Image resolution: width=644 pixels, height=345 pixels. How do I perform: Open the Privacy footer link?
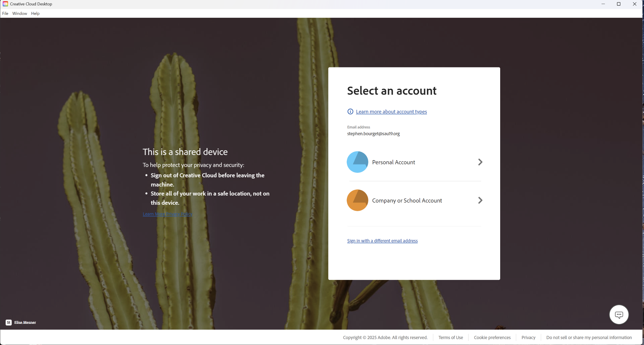pos(528,337)
